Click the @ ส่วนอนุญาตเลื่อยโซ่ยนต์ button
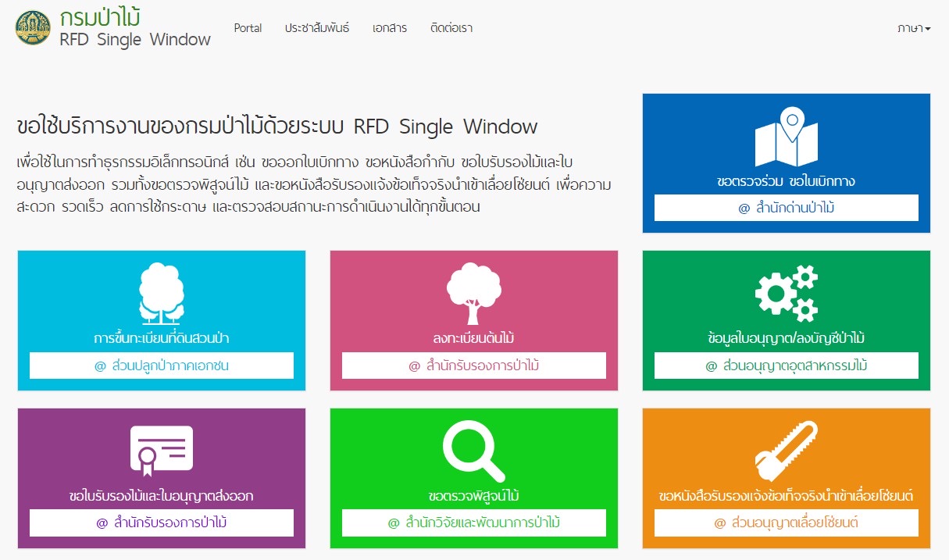 (787, 523)
